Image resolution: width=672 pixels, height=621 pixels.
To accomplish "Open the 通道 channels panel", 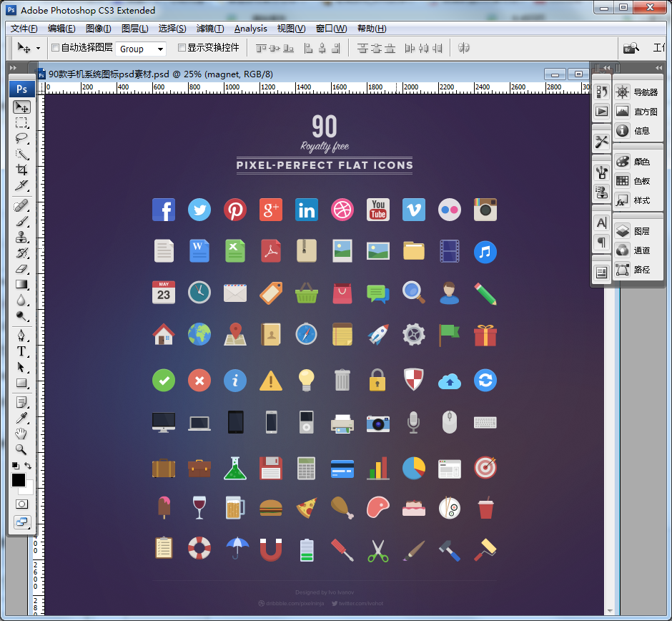I will click(x=633, y=250).
